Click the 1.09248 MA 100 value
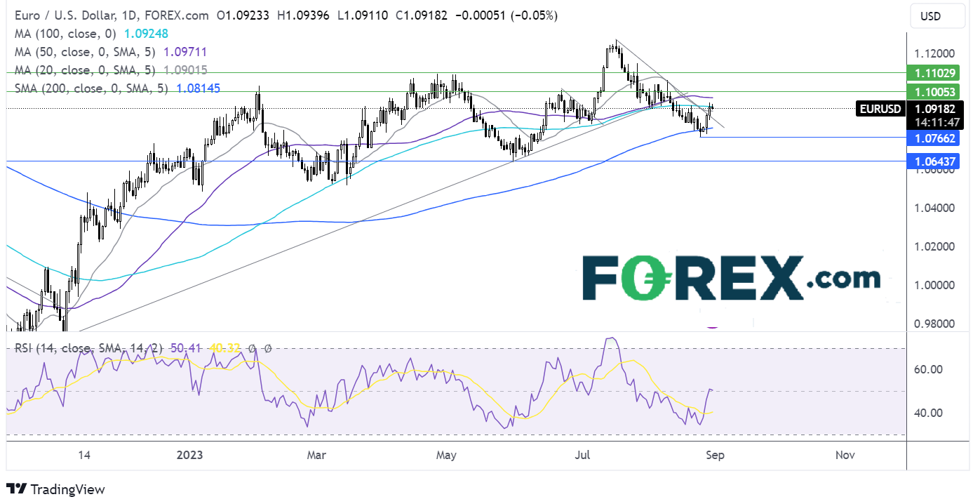 [145, 33]
